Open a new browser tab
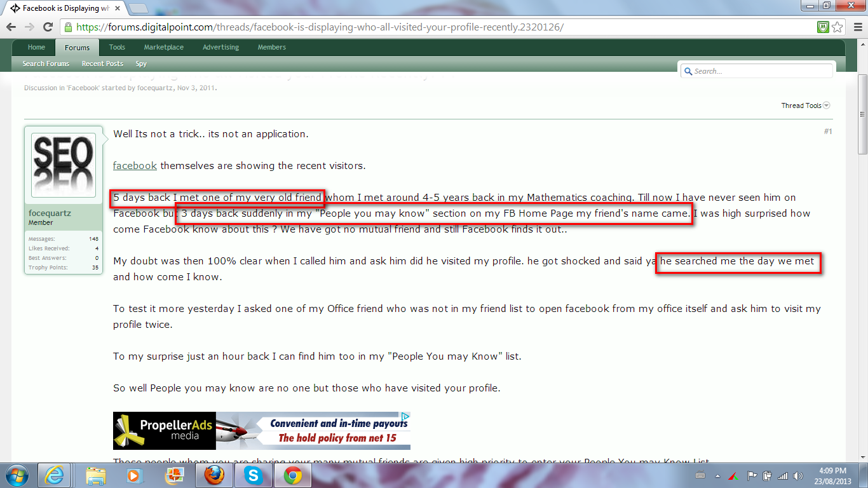 coord(138,8)
